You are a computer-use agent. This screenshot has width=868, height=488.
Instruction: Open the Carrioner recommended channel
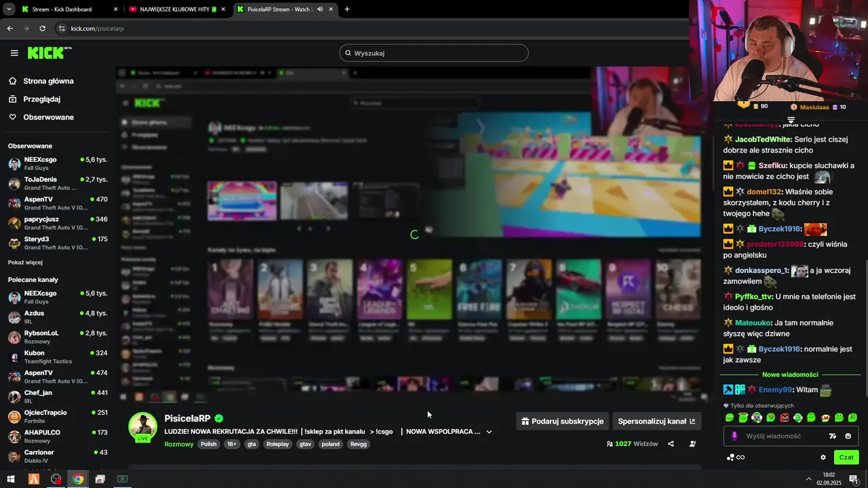coord(57,455)
